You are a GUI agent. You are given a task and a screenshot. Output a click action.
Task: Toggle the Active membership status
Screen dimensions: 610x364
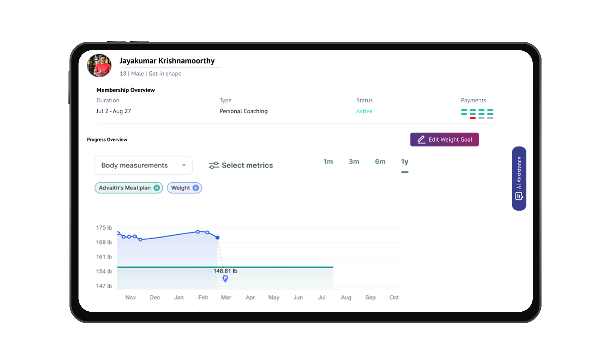(x=364, y=111)
